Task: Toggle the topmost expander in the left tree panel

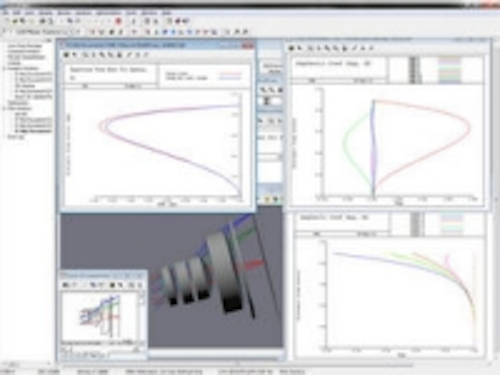Action: click(4, 68)
